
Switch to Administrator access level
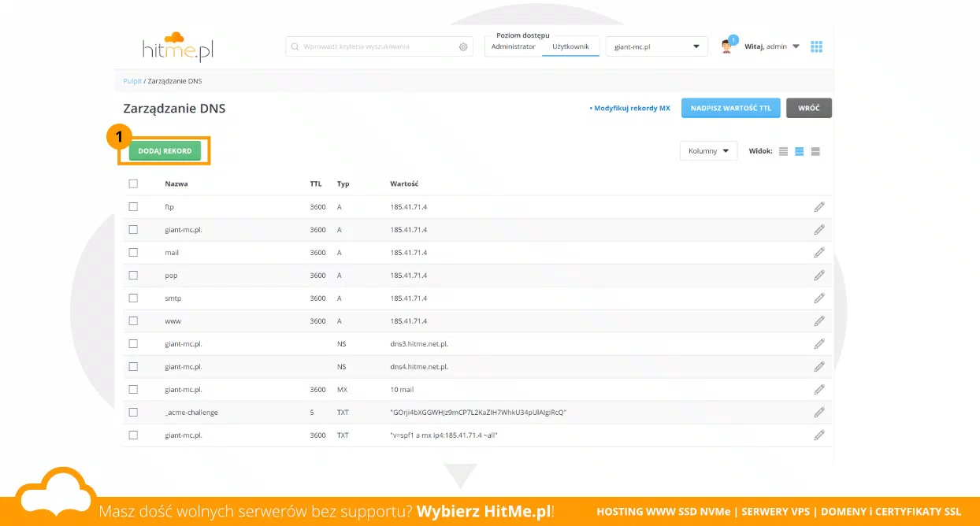[x=514, y=46]
